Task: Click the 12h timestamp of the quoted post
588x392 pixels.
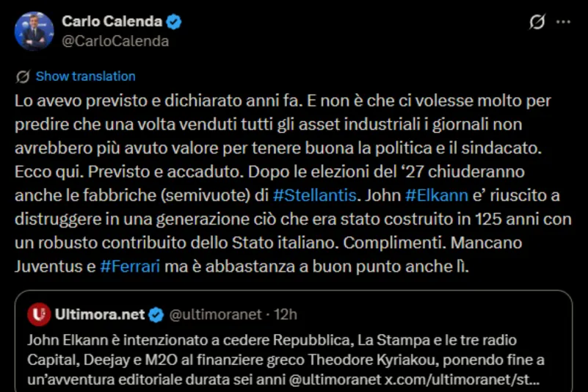Action: pos(286,316)
